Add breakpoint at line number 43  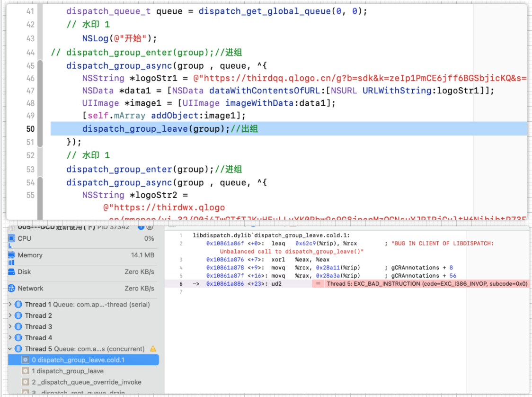coord(30,38)
